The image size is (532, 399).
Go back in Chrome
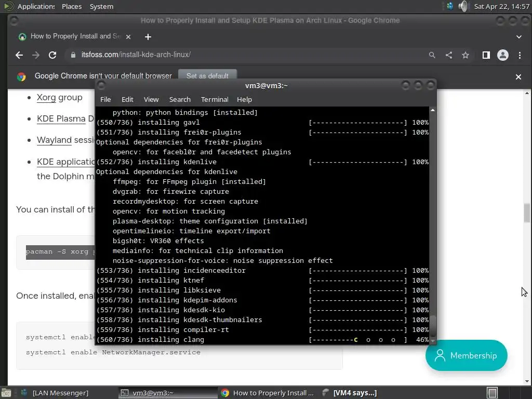pyautogui.click(x=19, y=55)
